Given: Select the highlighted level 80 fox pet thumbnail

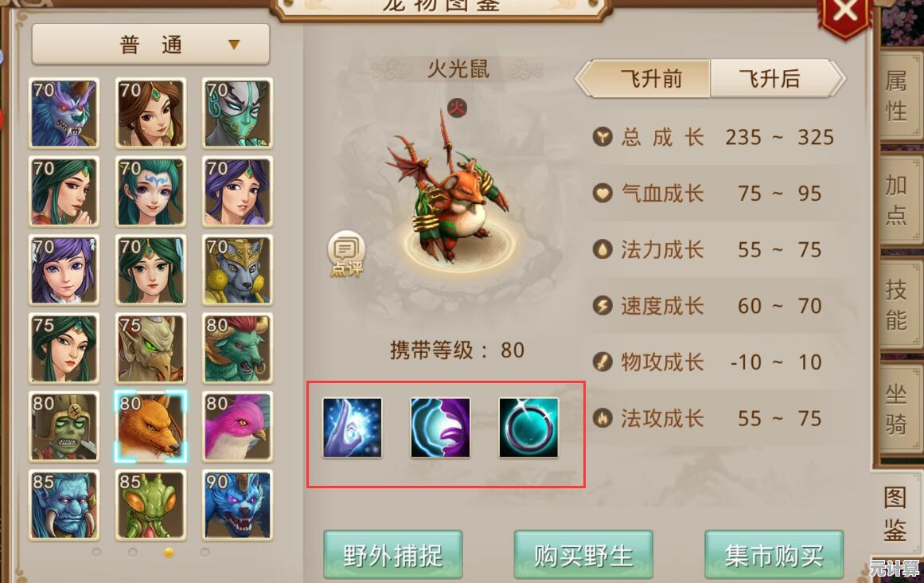Looking at the screenshot, I should [x=151, y=426].
